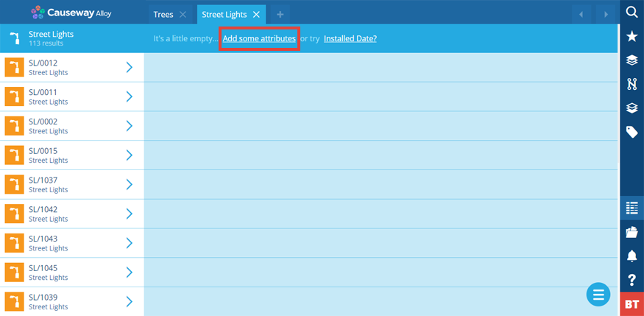Expand the SL/1045 row chevron
Image resolution: width=644 pixels, height=316 pixels.
[129, 272]
